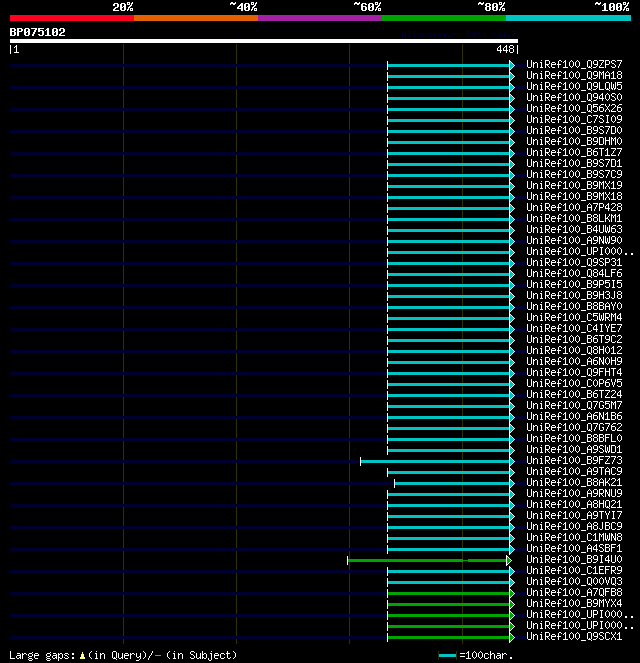This screenshot has height=663, width=640.
Task: Open hit UniRef100_Q940S0
Action: (x=574, y=97)
